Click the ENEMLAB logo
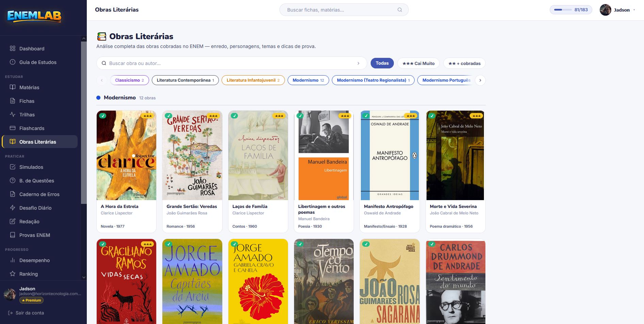This screenshot has height=324, width=644. click(x=34, y=16)
